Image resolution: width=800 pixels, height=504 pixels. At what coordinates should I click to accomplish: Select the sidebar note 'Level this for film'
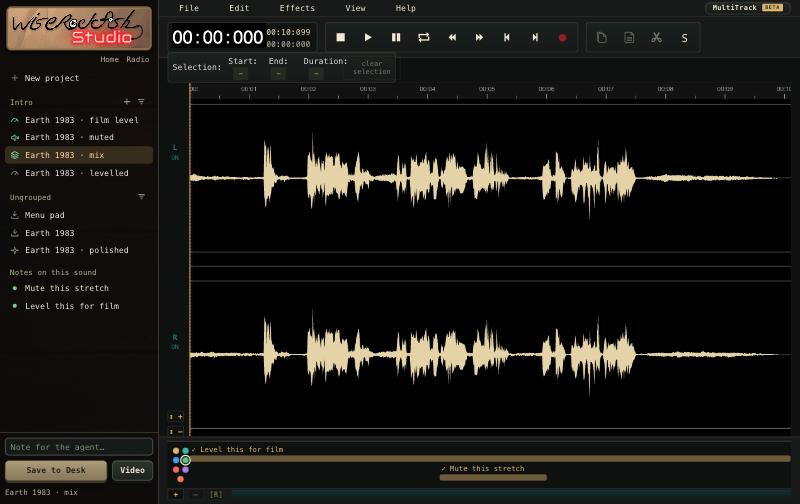pyautogui.click(x=79, y=306)
